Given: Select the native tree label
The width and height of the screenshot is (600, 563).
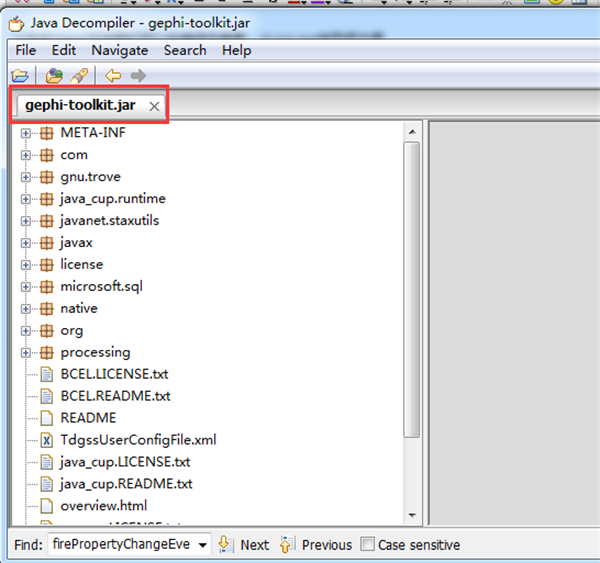Looking at the screenshot, I should [79, 308].
